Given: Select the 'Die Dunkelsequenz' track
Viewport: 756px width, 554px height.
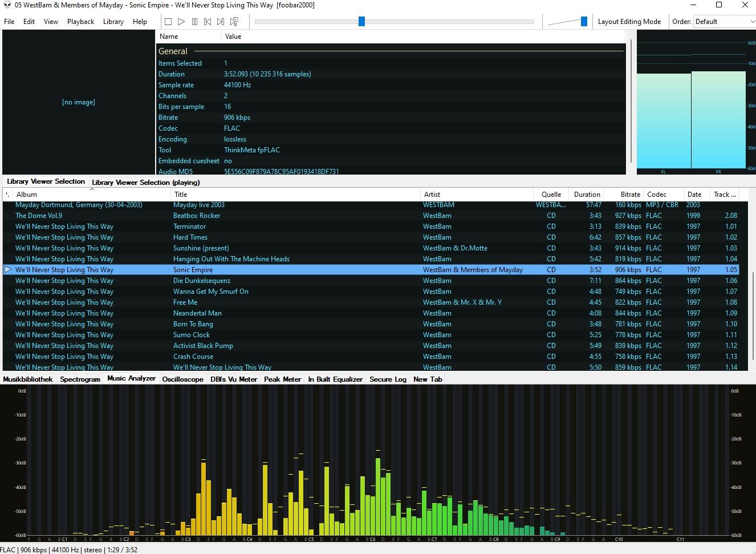Looking at the screenshot, I should pos(371,281).
